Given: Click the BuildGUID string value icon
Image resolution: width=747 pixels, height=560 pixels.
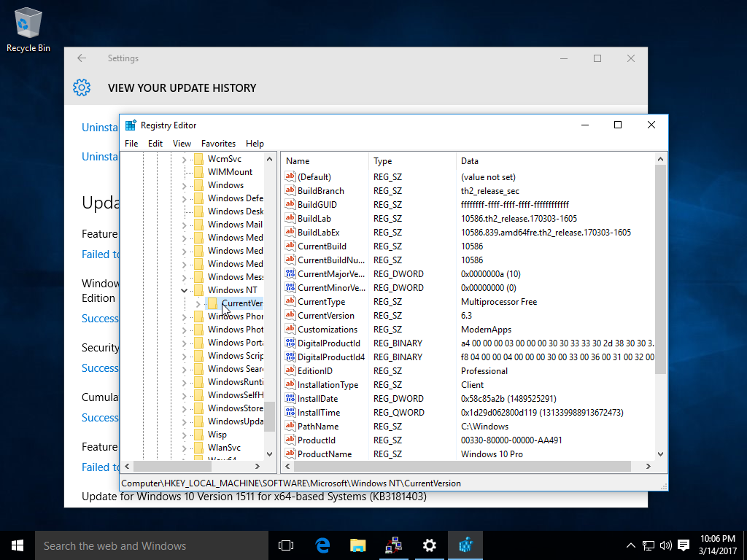Looking at the screenshot, I should (290, 204).
